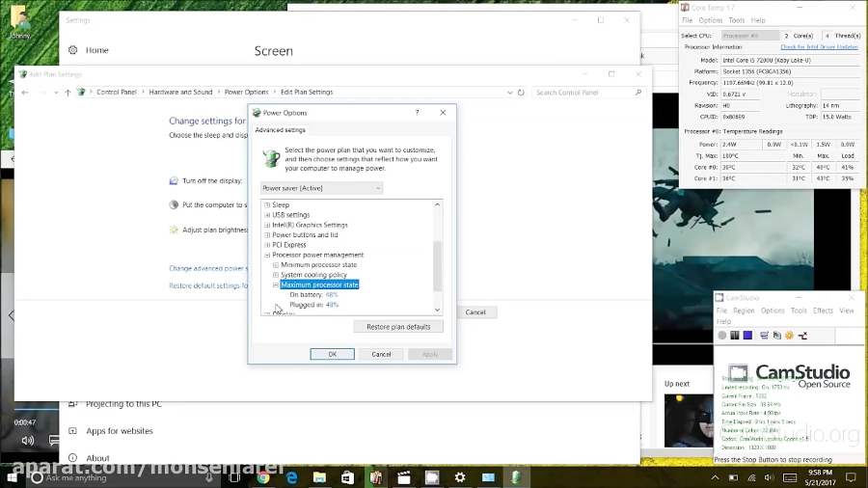Viewport: 868px width, 488px height.
Task: Click Ask me anything search box
Action: 124,477
